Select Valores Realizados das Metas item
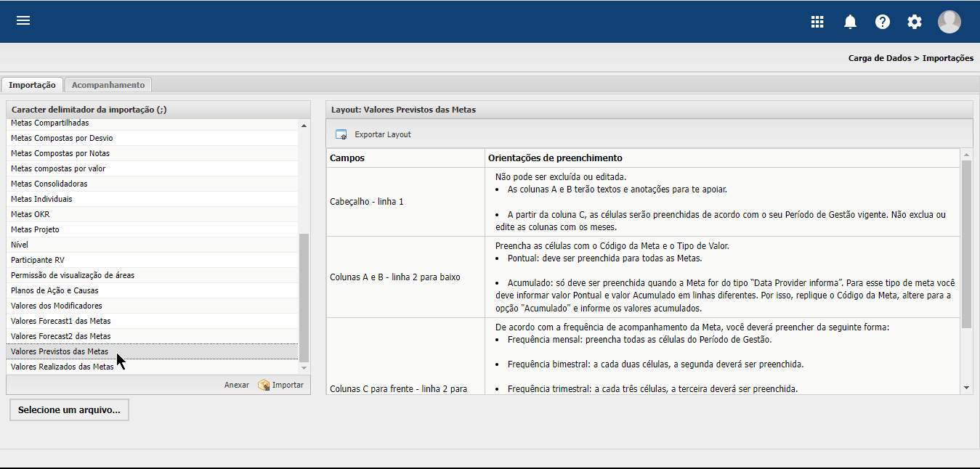The image size is (980, 469). coord(62,367)
